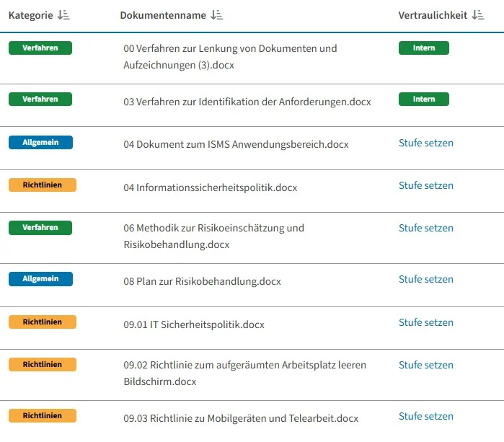Open 09.01 IT Sicherheitspolitik.docx
Image resolution: width=504 pixels, height=442 pixels.
tap(194, 324)
